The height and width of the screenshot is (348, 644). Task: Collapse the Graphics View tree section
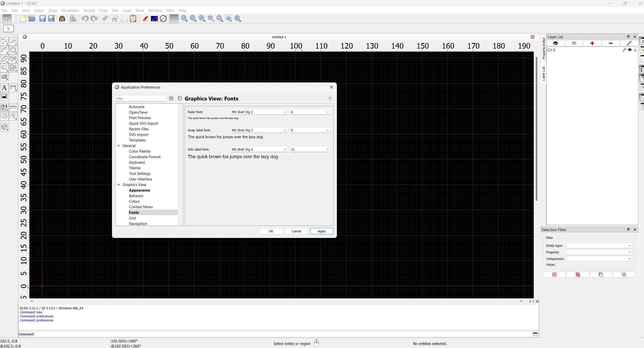(x=119, y=185)
